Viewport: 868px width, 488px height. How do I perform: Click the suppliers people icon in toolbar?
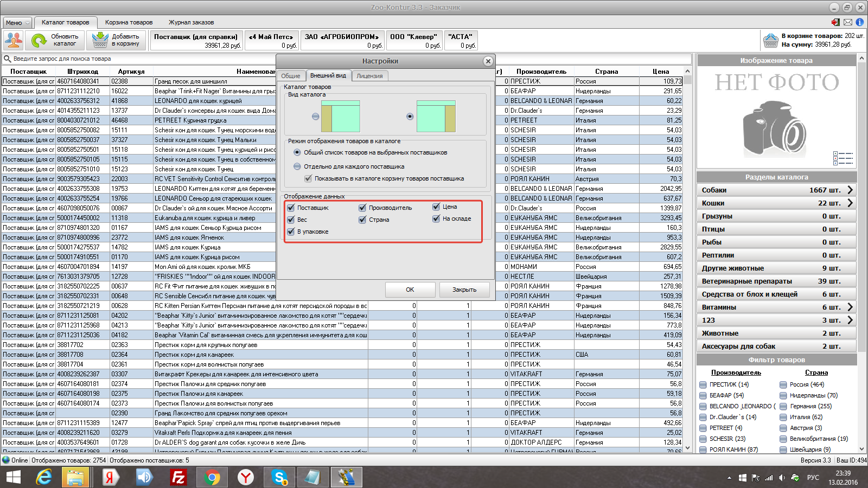point(14,40)
